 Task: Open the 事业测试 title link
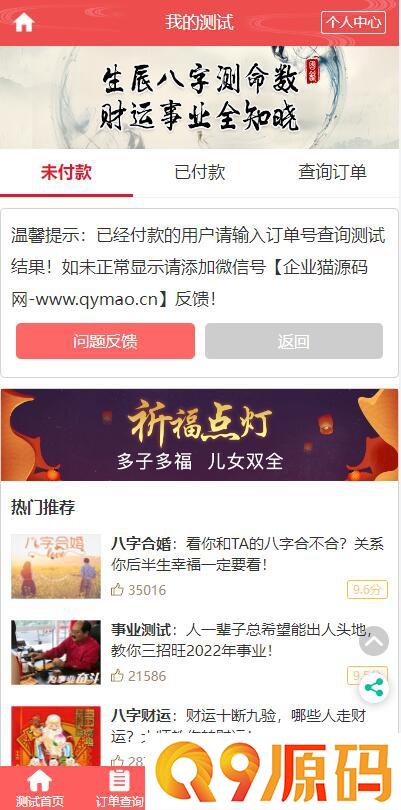click(141, 630)
